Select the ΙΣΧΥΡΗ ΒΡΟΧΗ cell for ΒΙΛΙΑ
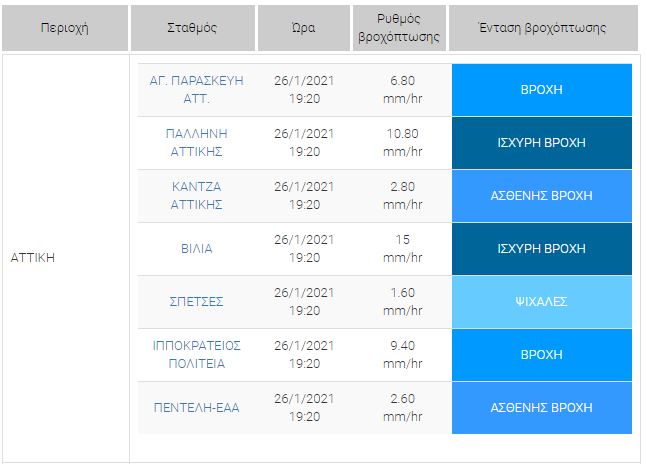This screenshot has width=647, height=464. click(542, 248)
